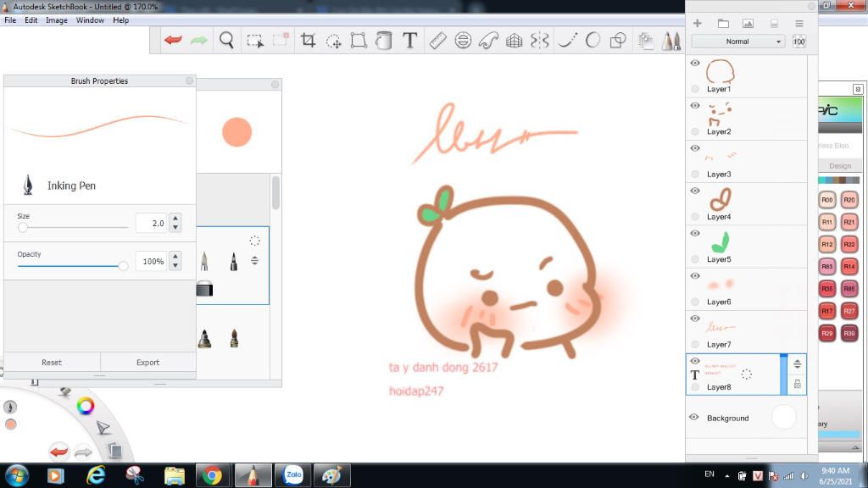Image resolution: width=868 pixels, height=488 pixels.
Task: Hide the Background layer
Action: click(693, 417)
